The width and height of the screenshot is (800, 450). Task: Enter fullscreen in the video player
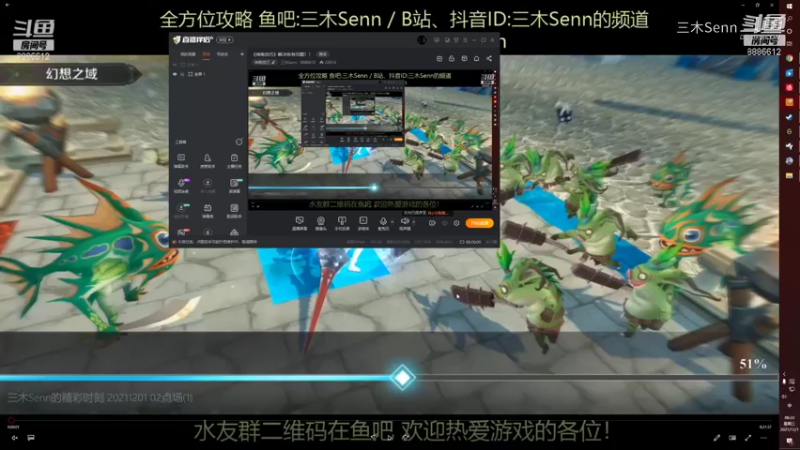(748, 438)
